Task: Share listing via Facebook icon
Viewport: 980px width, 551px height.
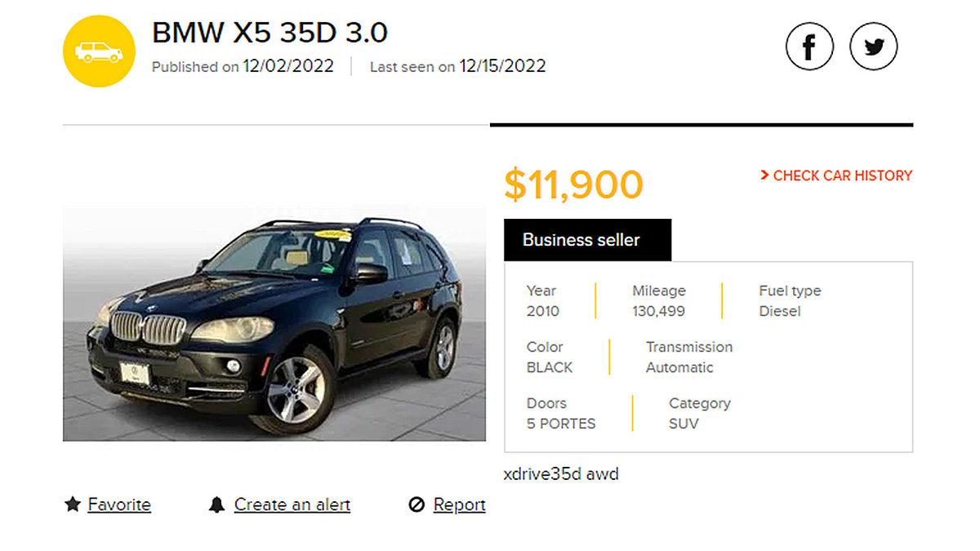Action: [x=809, y=47]
